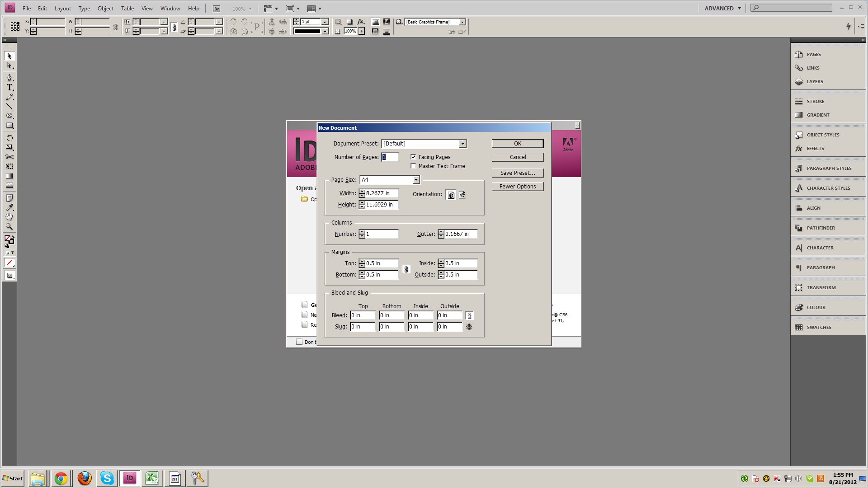
Task: Open the Arrange Documents dropdown
Action: (x=314, y=9)
